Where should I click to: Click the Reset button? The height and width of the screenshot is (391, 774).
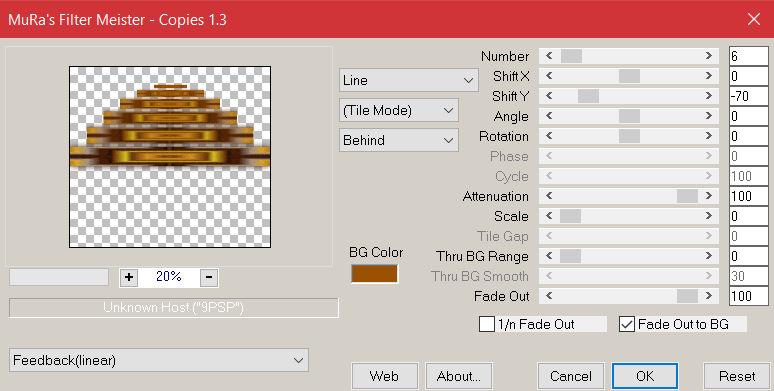737,376
